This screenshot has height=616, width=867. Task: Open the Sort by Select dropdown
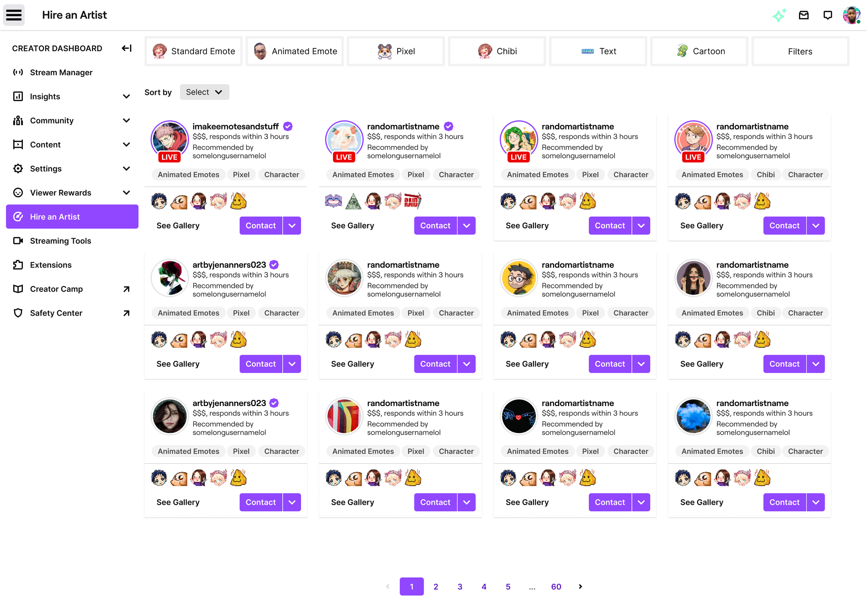pyautogui.click(x=204, y=92)
